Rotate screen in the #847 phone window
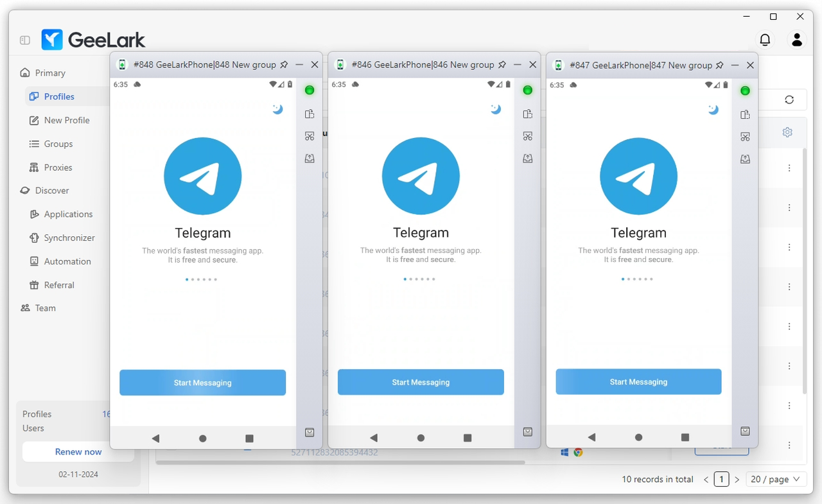This screenshot has width=822, height=504. (745, 114)
